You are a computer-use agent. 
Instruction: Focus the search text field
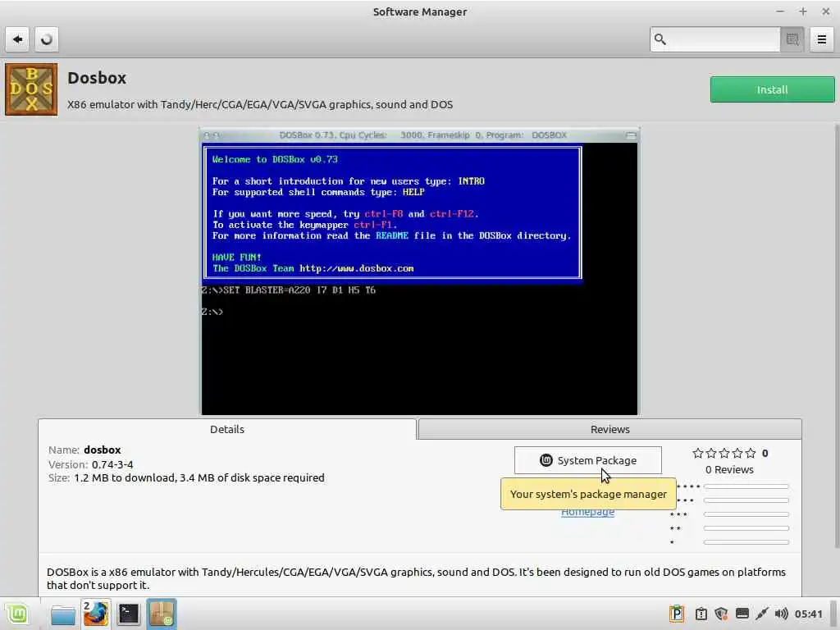click(715, 39)
